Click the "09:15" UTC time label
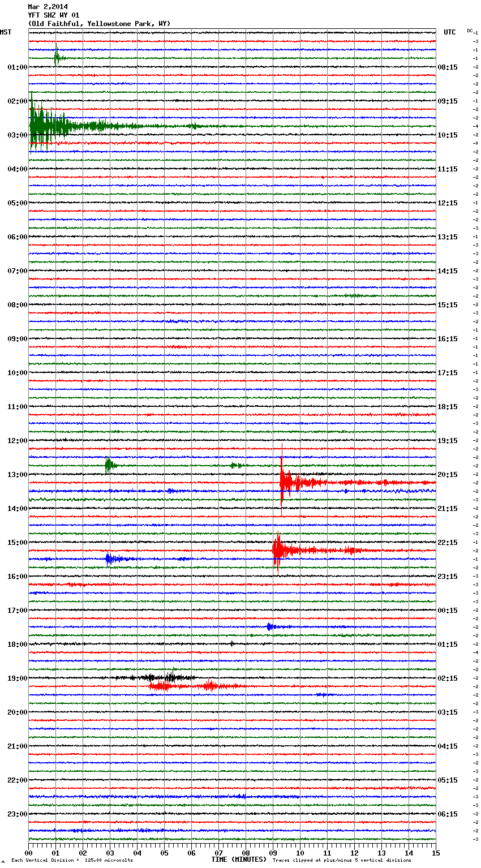481x868 pixels. pos(448,101)
